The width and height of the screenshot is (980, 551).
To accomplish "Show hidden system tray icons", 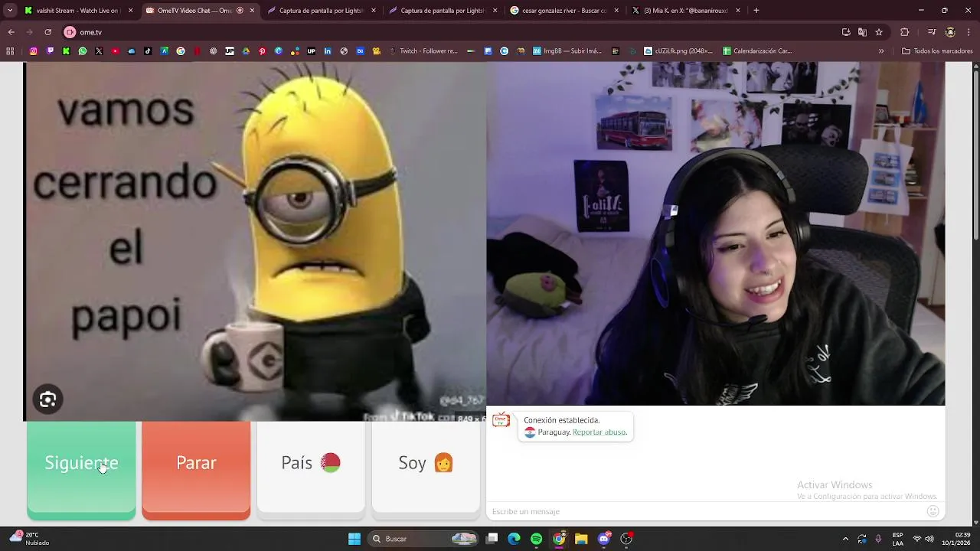I will pyautogui.click(x=845, y=539).
